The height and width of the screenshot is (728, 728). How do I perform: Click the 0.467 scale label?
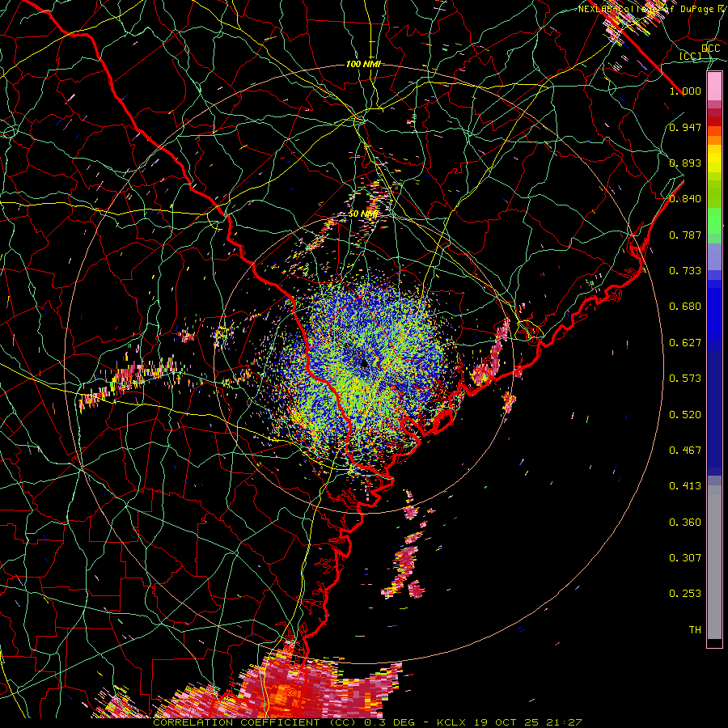[x=685, y=451]
